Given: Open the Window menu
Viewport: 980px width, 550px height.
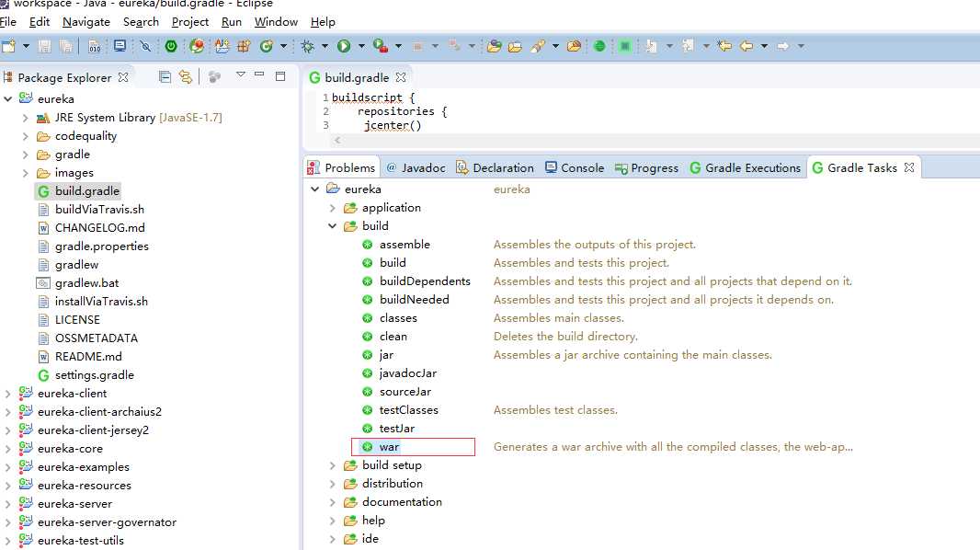Looking at the screenshot, I should click(276, 22).
